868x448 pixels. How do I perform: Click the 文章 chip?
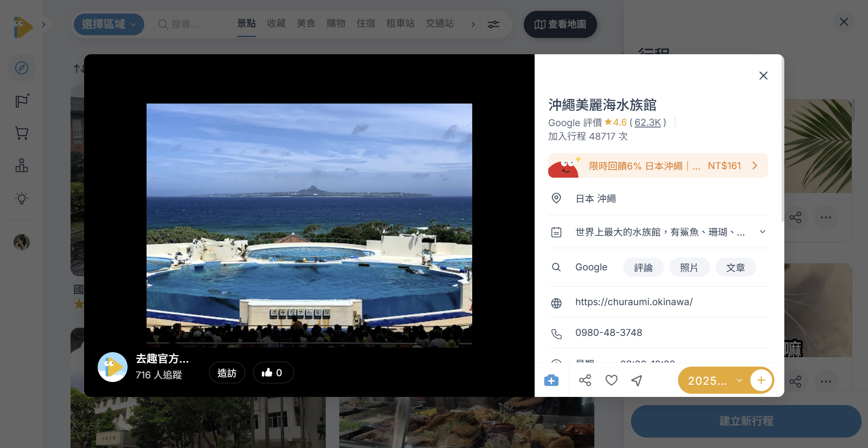tap(735, 268)
